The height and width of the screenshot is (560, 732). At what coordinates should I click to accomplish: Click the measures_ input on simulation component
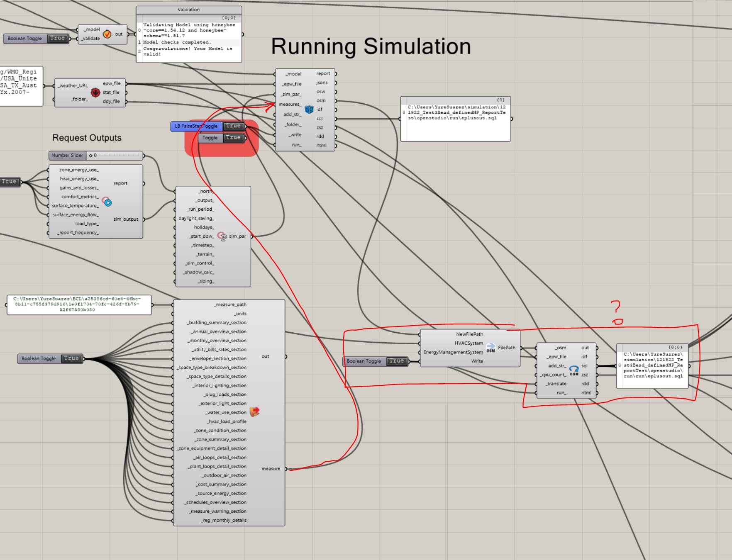(x=290, y=105)
